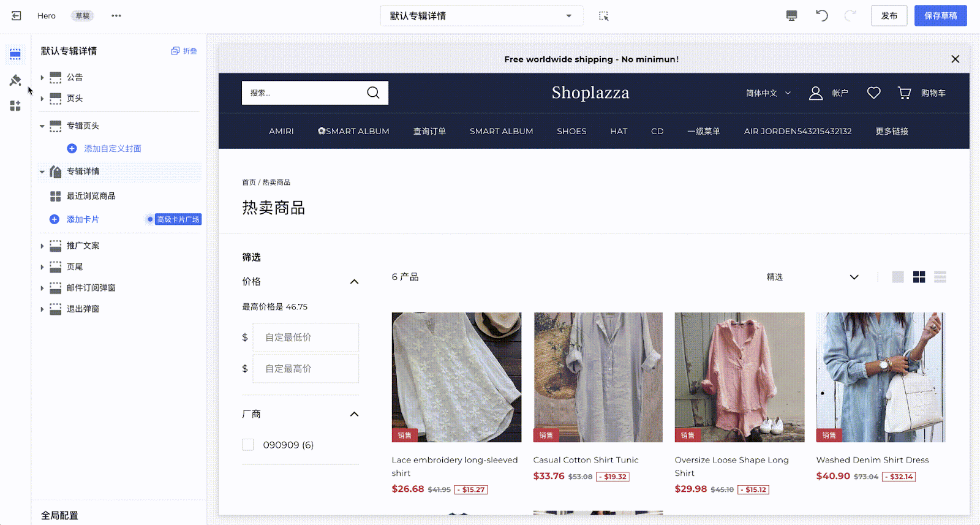The height and width of the screenshot is (525, 980).
Task: Click the 保存草稿 save draft button
Action: click(941, 16)
